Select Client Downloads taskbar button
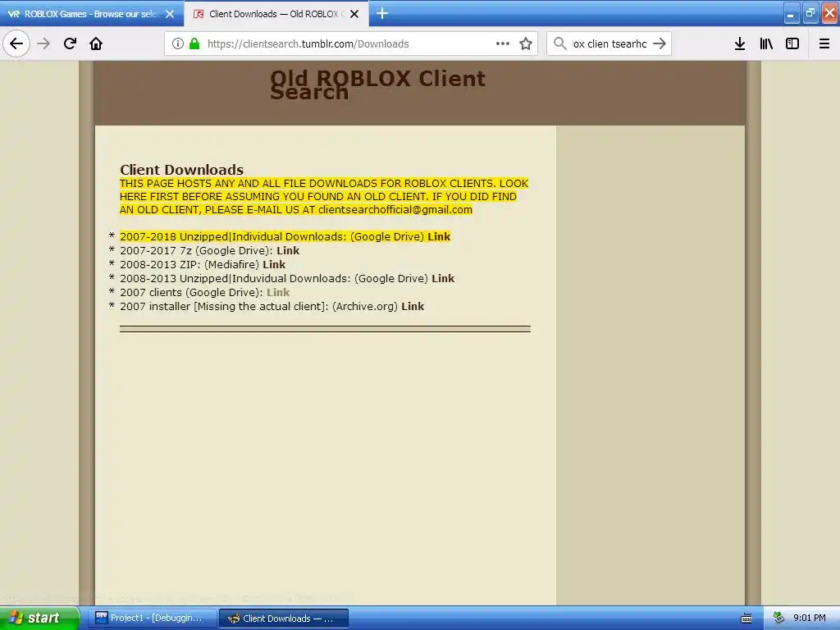 (x=284, y=619)
